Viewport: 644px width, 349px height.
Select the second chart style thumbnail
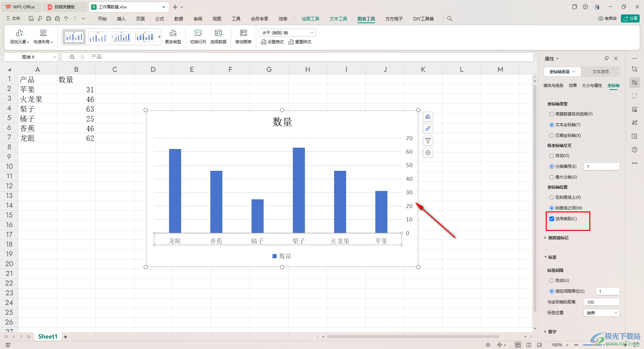[97, 37]
